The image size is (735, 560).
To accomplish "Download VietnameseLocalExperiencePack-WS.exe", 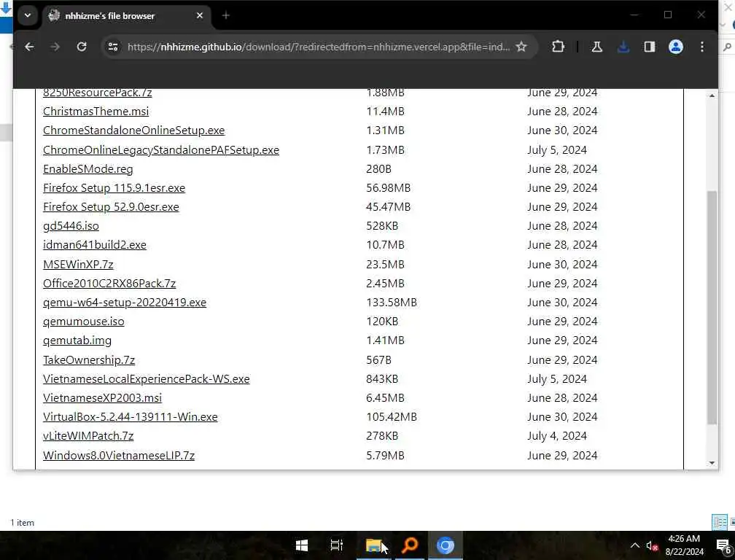I will (x=147, y=378).
